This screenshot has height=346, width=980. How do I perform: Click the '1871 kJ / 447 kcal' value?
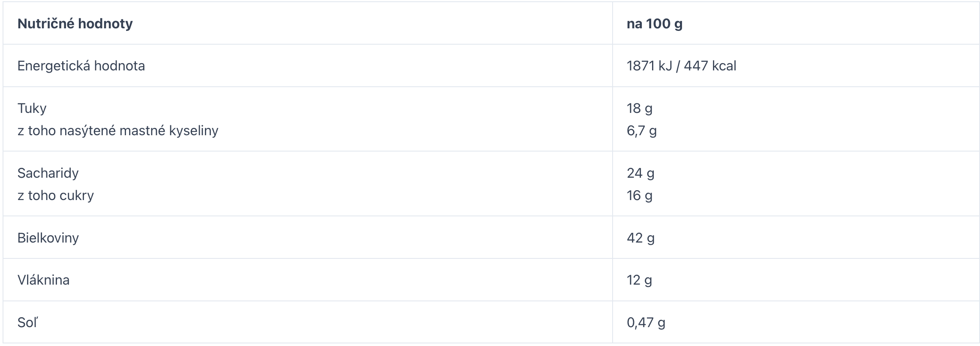[681, 66]
